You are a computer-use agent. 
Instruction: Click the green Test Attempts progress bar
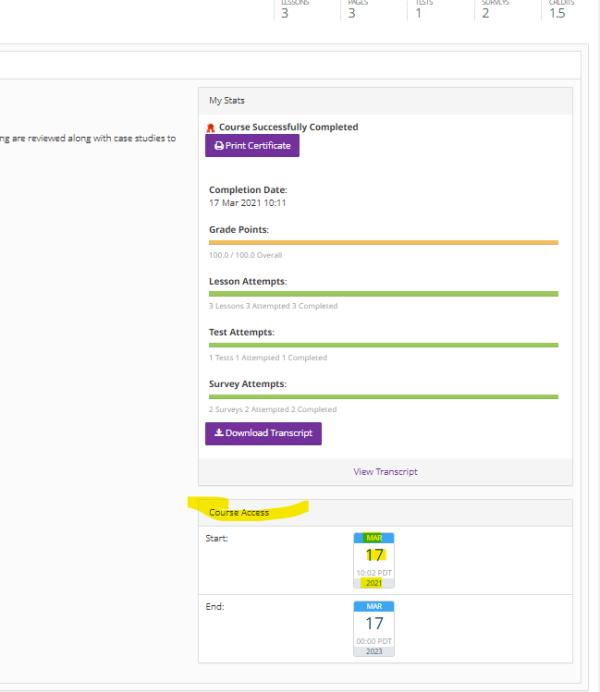click(x=383, y=345)
